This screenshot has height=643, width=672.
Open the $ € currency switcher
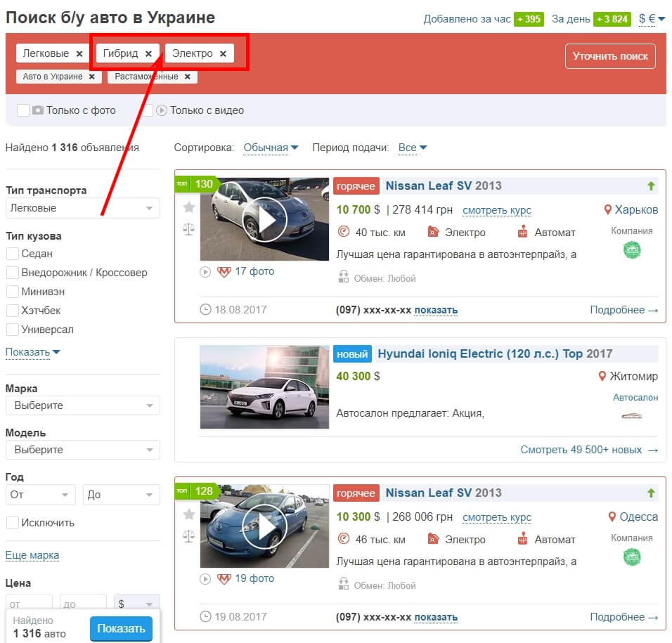652,19
